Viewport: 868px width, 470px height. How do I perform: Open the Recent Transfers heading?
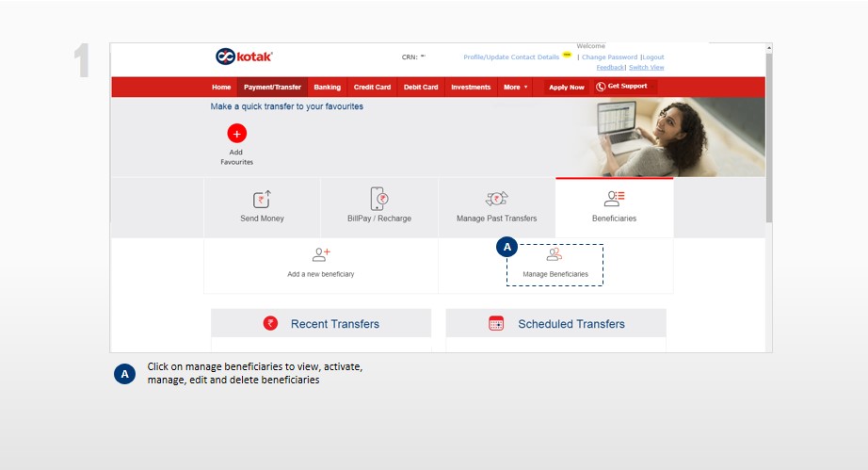tap(335, 324)
